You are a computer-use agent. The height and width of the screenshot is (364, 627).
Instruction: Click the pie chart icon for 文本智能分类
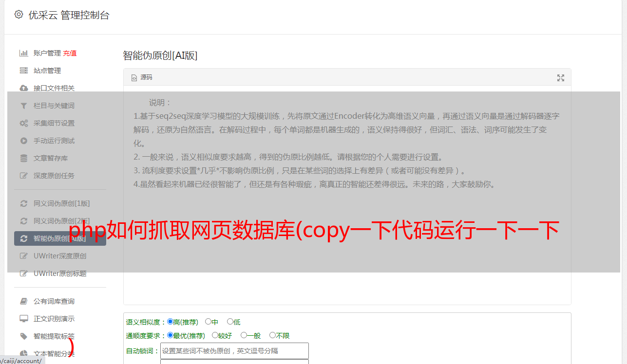coord(23,354)
